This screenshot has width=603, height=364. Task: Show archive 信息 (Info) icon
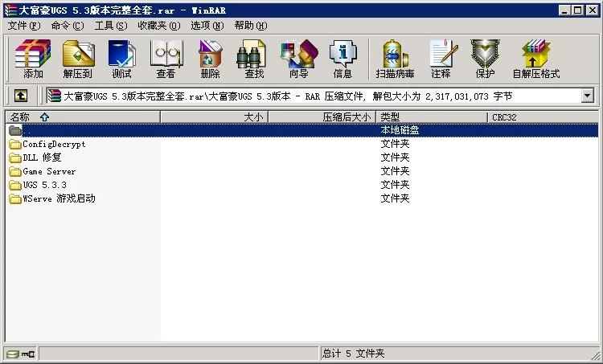click(343, 59)
